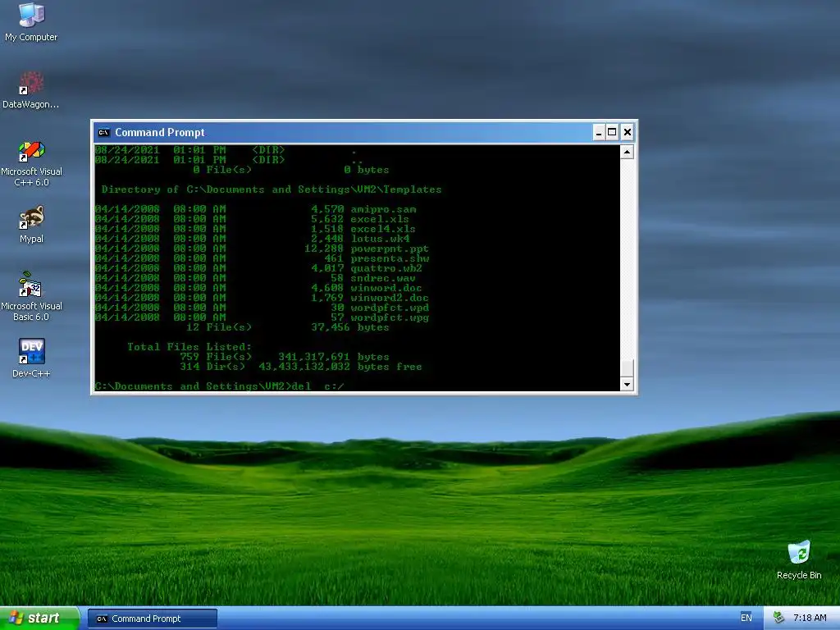
Task: Click the sndrec.wav file name
Action: [x=382, y=278]
